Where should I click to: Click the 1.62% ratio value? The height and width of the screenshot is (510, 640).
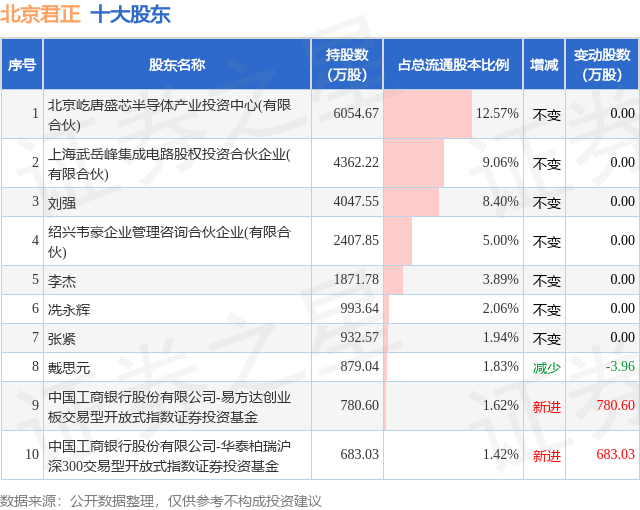pyautogui.click(x=500, y=405)
